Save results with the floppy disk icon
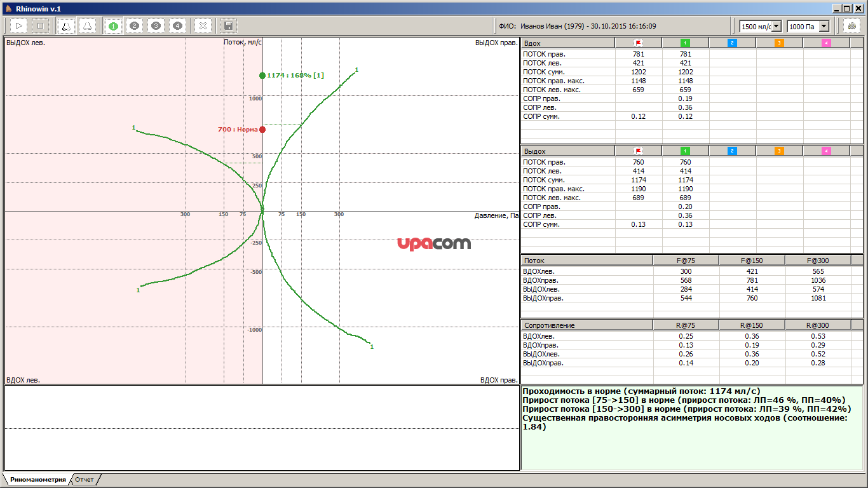 pyautogui.click(x=227, y=26)
